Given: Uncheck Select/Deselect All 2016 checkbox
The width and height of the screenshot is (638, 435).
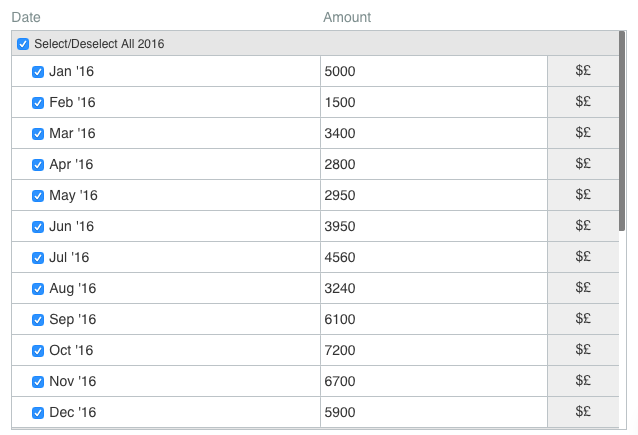Looking at the screenshot, I should [x=23, y=44].
